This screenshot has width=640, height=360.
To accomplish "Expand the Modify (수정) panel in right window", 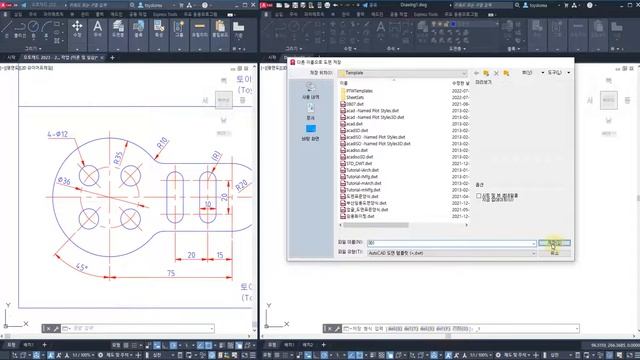I will (x=350, y=49).
